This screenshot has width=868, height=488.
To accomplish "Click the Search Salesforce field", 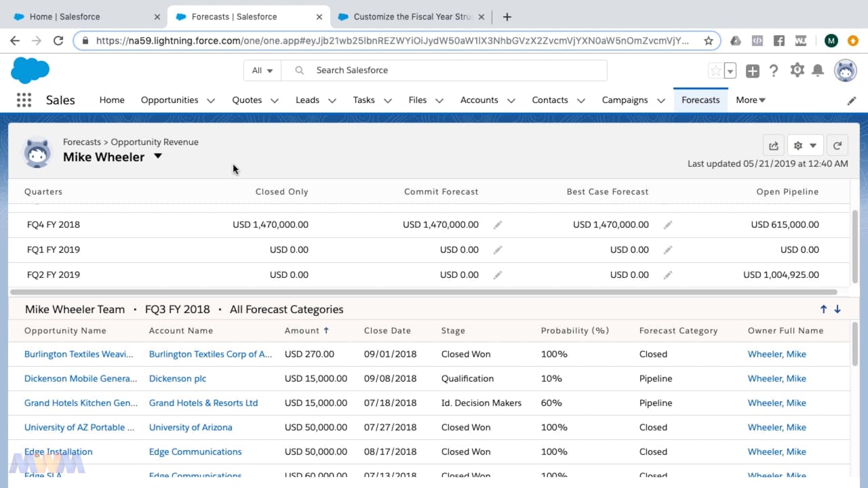I will click(454, 70).
